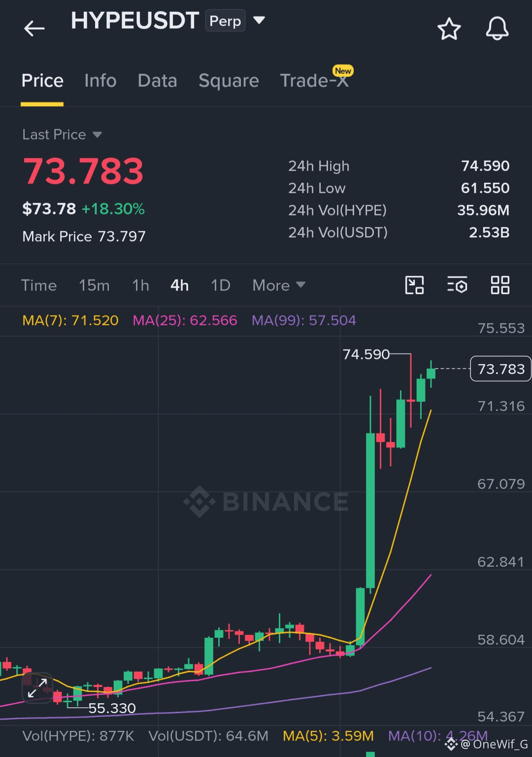Tap the MA(99): 57.504 indicator label

point(303,320)
